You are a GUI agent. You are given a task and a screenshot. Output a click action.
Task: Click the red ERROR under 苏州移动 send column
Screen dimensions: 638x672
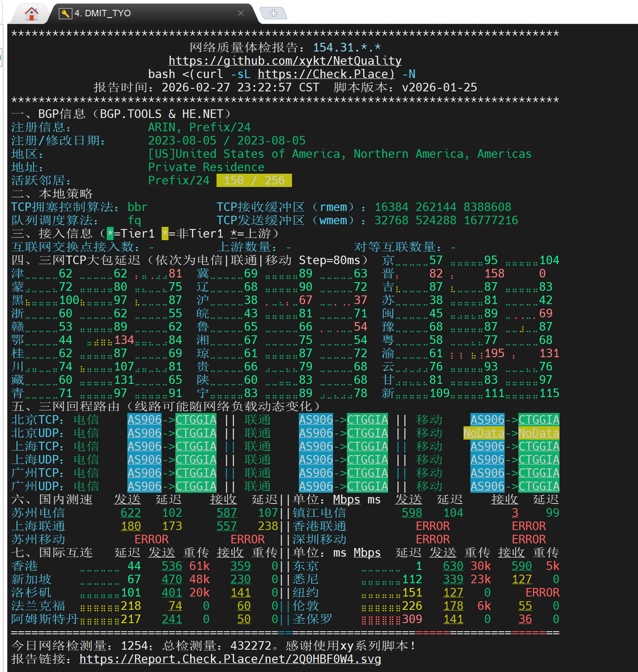coord(151,539)
